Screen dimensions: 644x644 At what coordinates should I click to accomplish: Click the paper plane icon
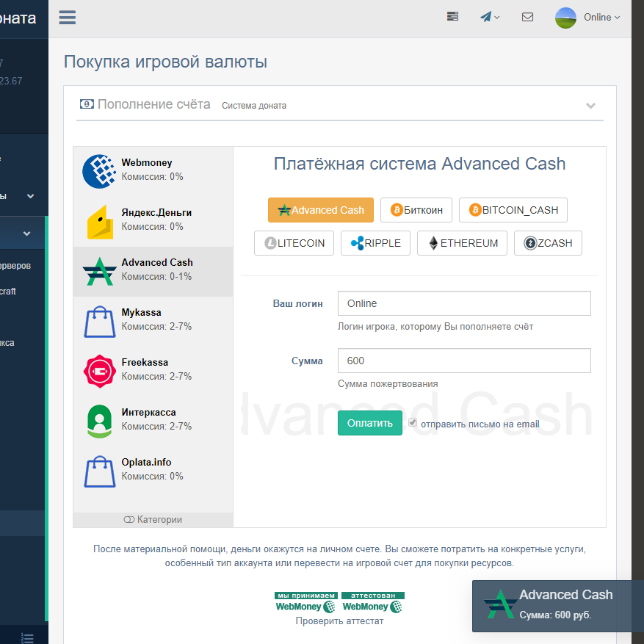click(x=486, y=17)
